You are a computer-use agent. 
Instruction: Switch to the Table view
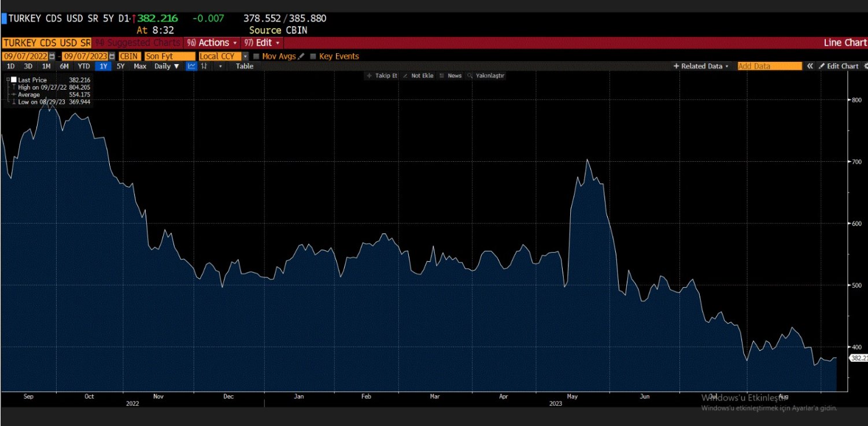(x=244, y=66)
